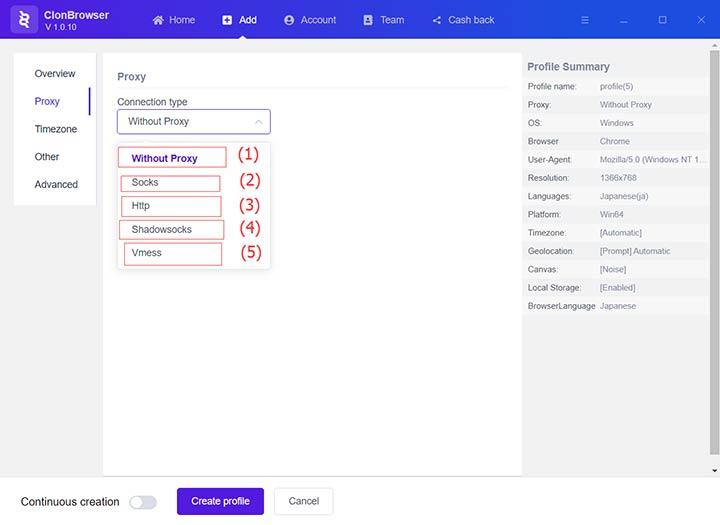Click the Japanese(ja) languages value
Viewport: 720px width, 525px height.
pyautogui.click(x=624, y=196)
